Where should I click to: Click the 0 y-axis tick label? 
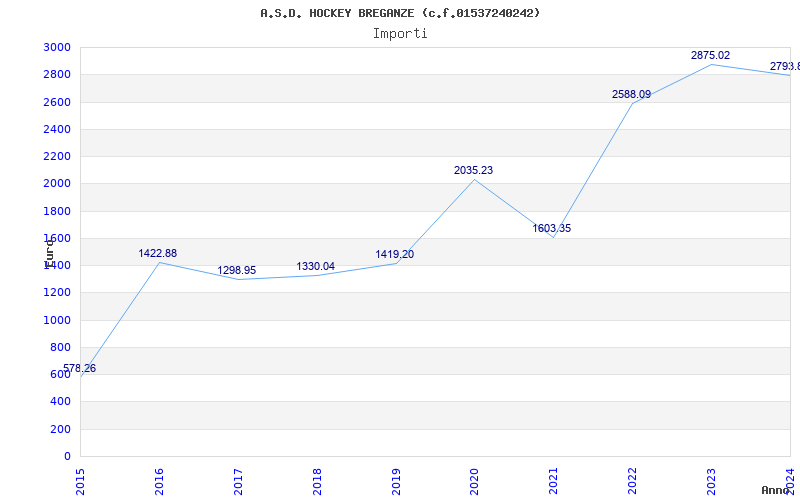pyautogui.click(x=67, y=457)
